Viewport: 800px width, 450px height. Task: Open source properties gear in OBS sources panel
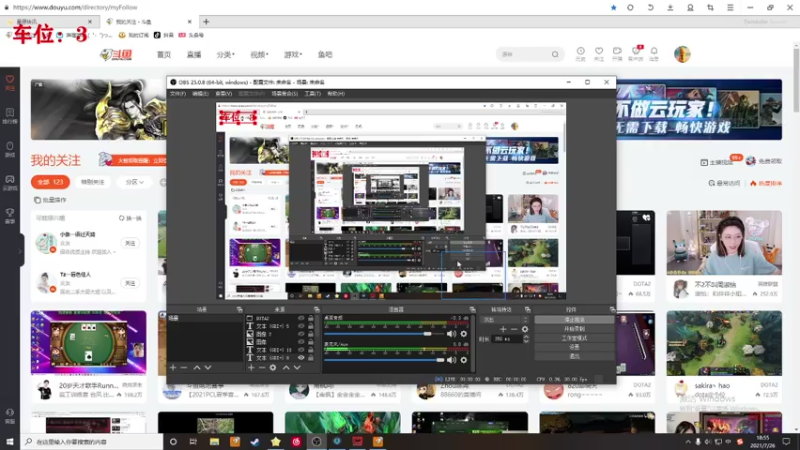point(273,367)
